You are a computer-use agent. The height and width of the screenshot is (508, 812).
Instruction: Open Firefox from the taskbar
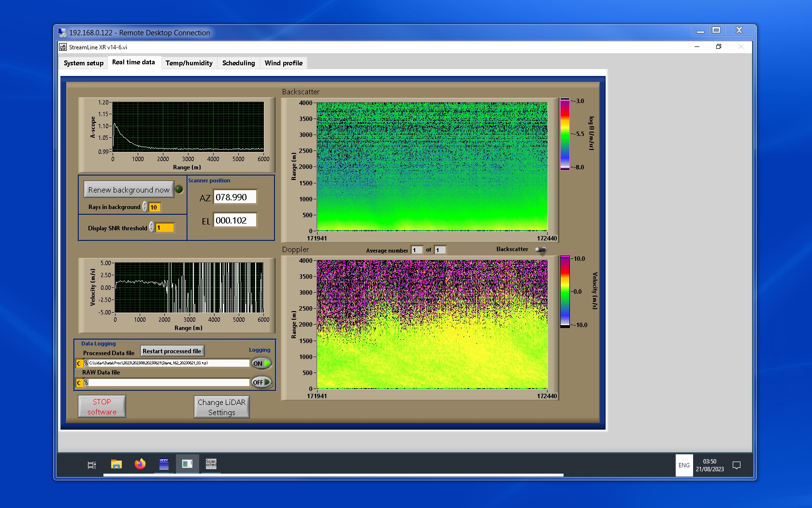pos(140,464)
